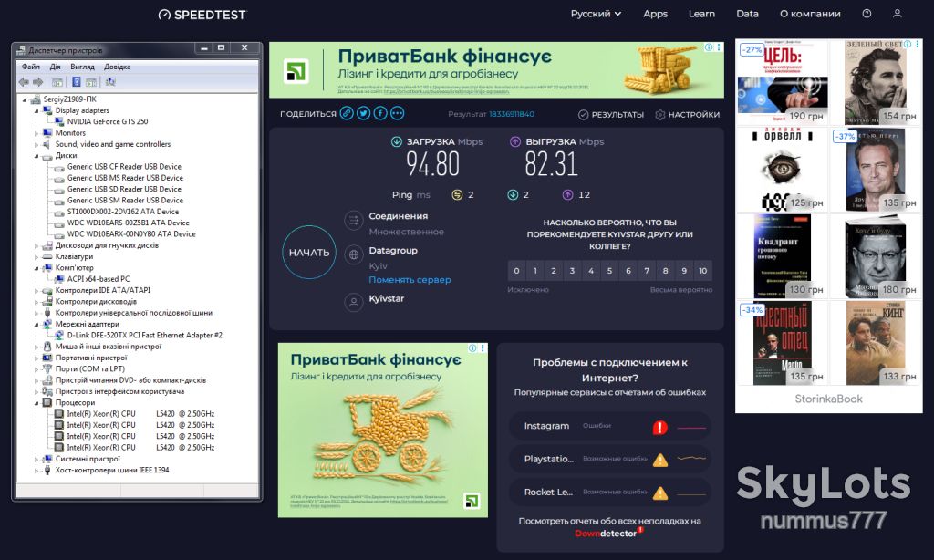Click StorinkaBook ad label
934x560 pixels.
click(x=828, y=399)
